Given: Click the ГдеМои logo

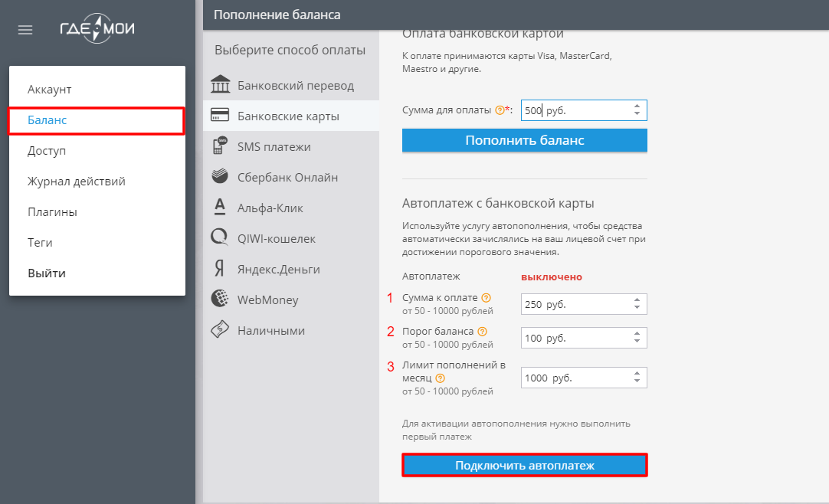Looking at the screenshot, I should click(97, 28).
